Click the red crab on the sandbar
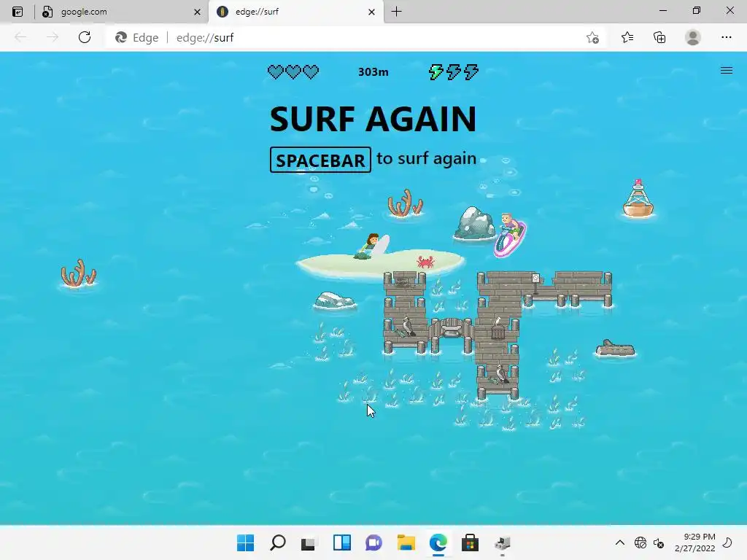747x560 pixels. point(425,262)
